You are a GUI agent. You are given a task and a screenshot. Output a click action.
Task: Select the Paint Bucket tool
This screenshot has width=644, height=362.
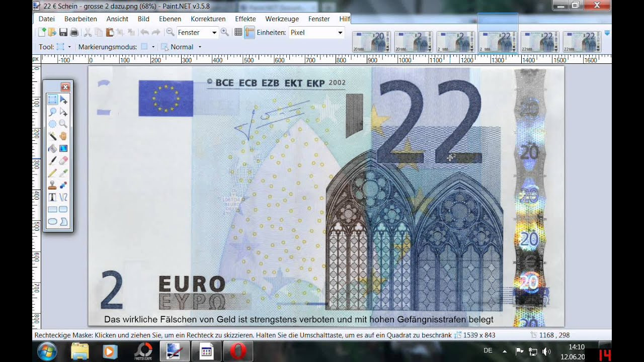52,148
